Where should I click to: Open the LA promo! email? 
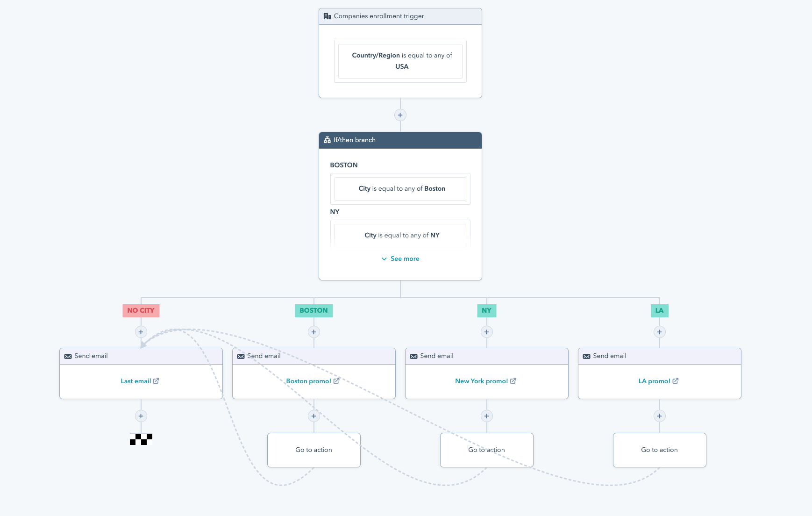655,381
